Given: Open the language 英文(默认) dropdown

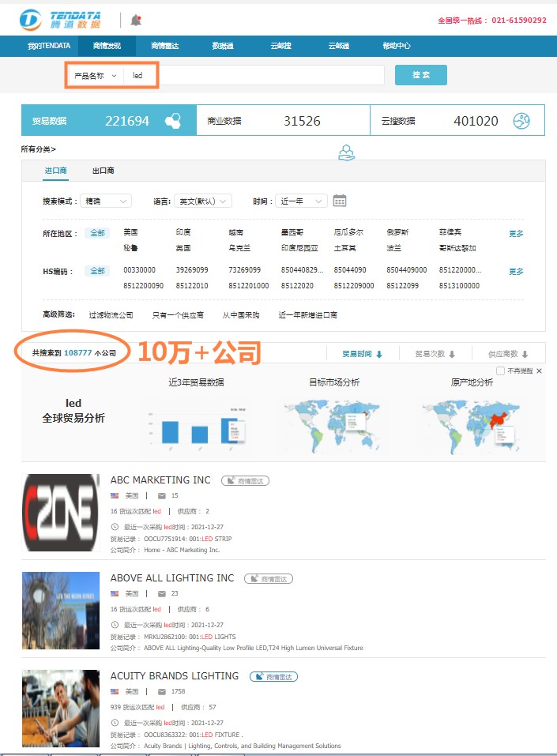Looking at the screenshot, I should click(x=203, y=201).
